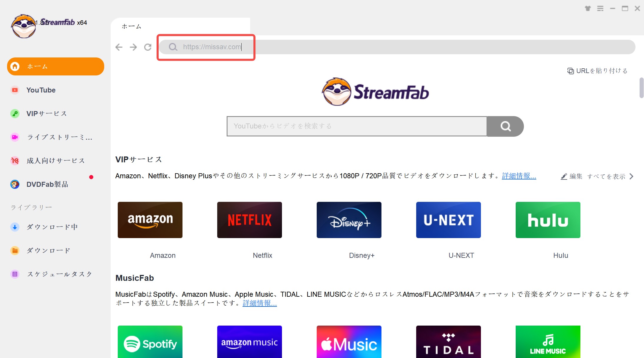Select VIPサービス in the sidebar
This screenshot has height=358, width=644.
46,113
